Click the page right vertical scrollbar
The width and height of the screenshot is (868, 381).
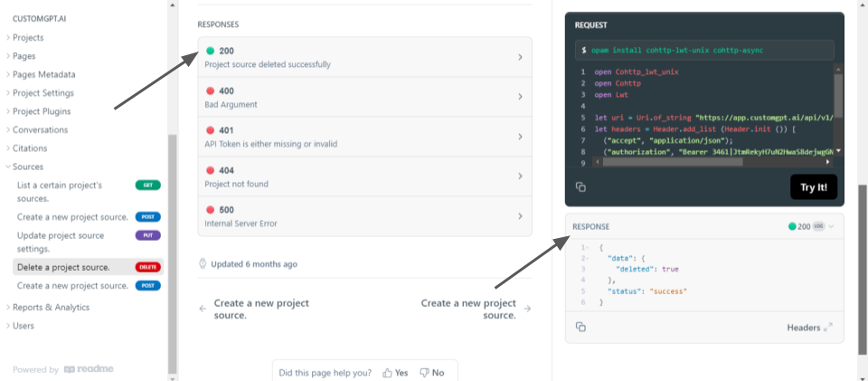pyautogui.click(x=863, y=270)
